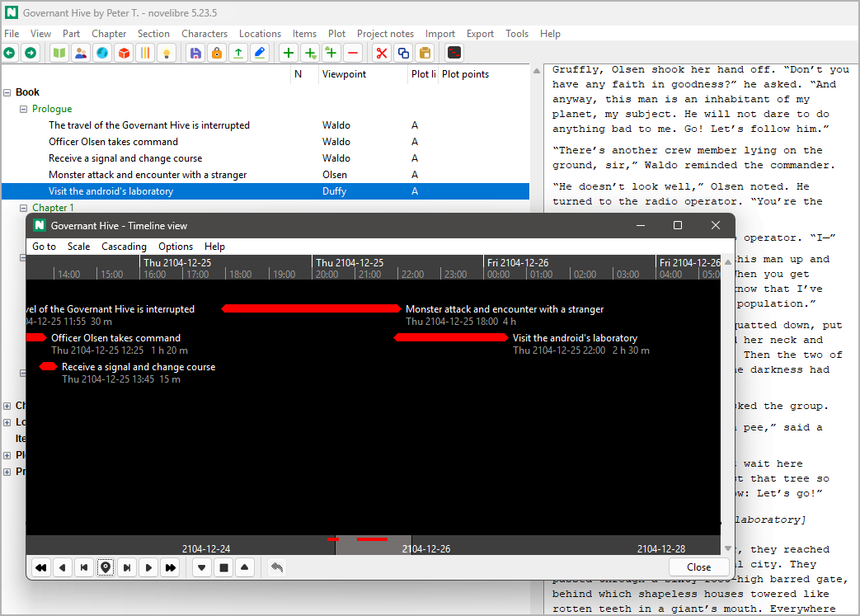Open the Plot lines striped icon
Screen dimensions: 860x616
click(x=146, y=52)
